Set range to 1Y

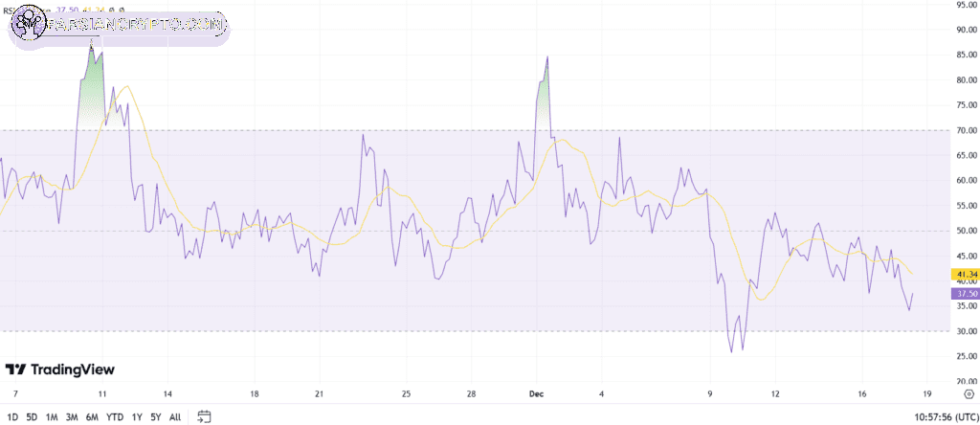pyautogui.click(x=137, y=417)
